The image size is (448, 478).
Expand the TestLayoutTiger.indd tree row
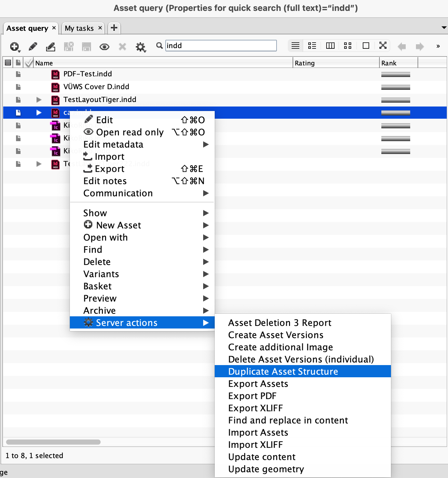(x=39, y=100)
